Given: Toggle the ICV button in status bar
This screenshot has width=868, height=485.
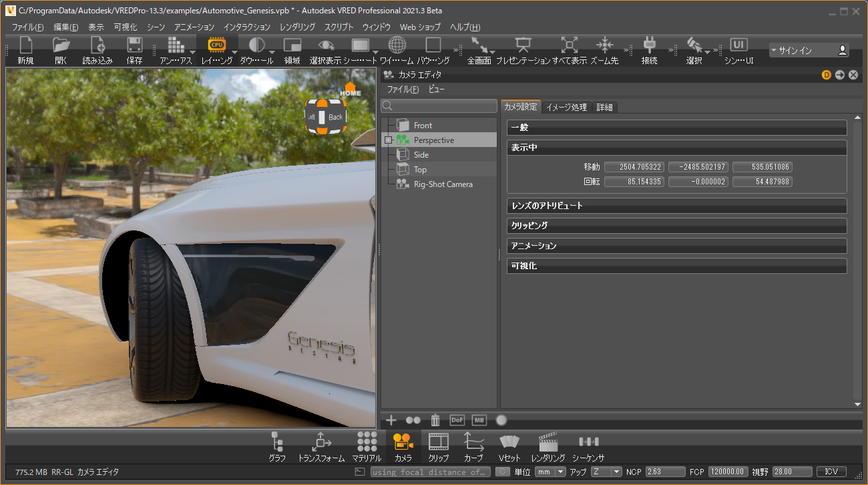Looking at the screenshot, I should pos(831,472).
